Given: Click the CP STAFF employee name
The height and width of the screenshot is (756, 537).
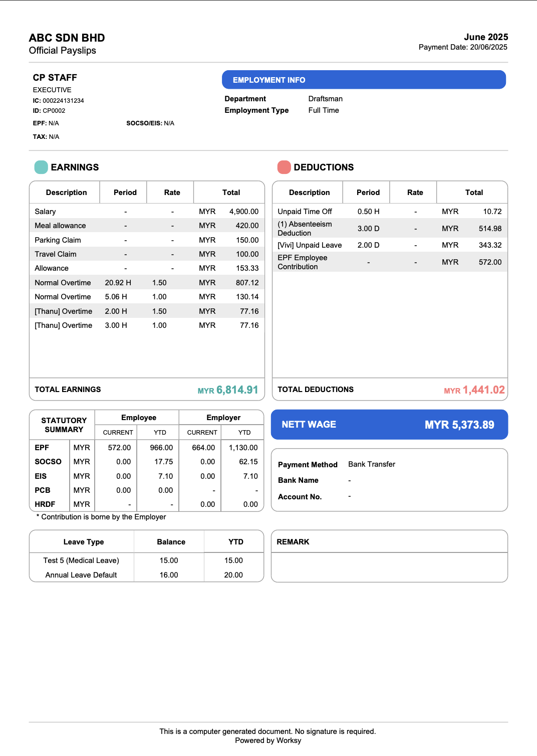Looking at the screenshot, I should pos(55,78).
